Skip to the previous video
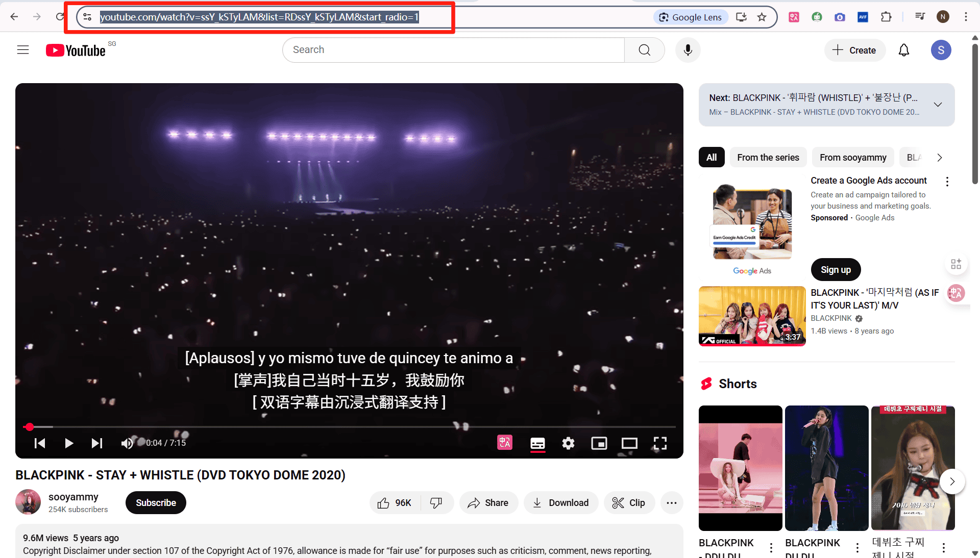Screen dimensions: 980x558 pyautogui.click(x=40, y=443)
